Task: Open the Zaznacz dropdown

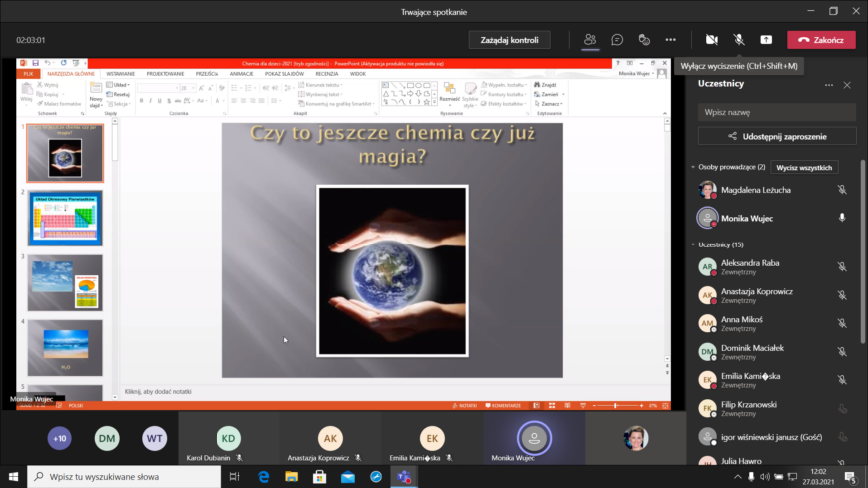Action: [x=549, y=104]
